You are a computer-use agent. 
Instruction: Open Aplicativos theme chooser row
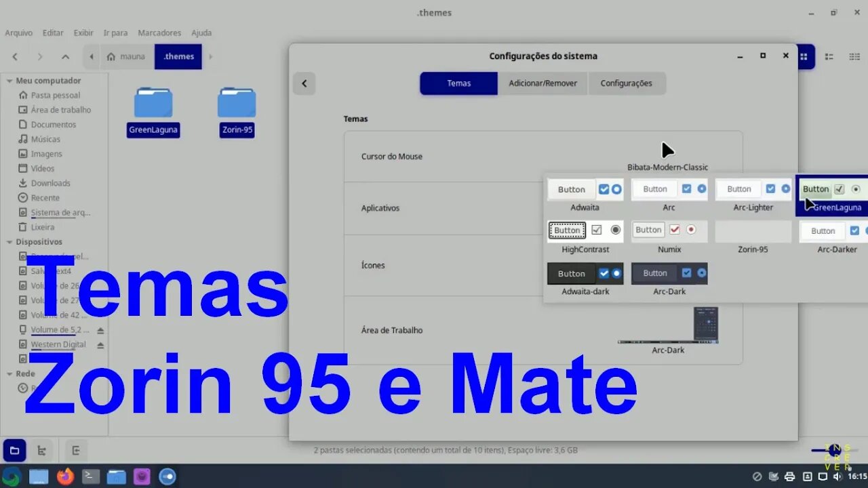click(444, 208)
